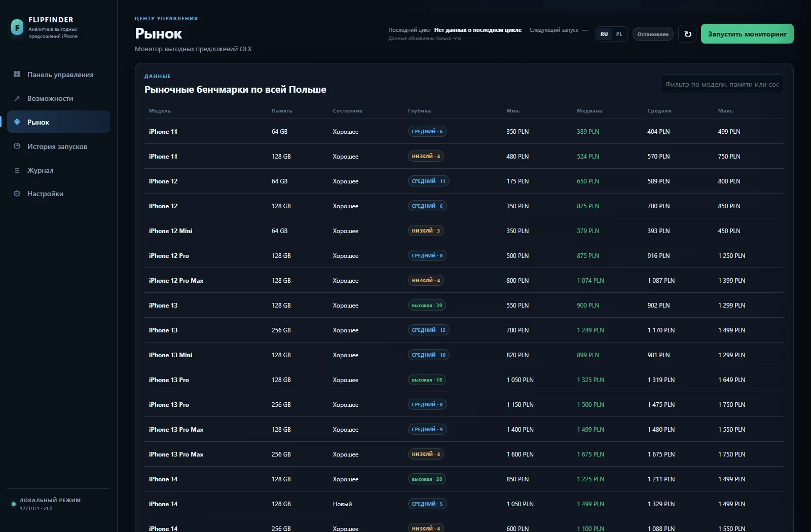Image resolution: width=811 pixels, height=532 pixels.
Task: Click the refresh arrow icon button
Action: coord(687,34)
